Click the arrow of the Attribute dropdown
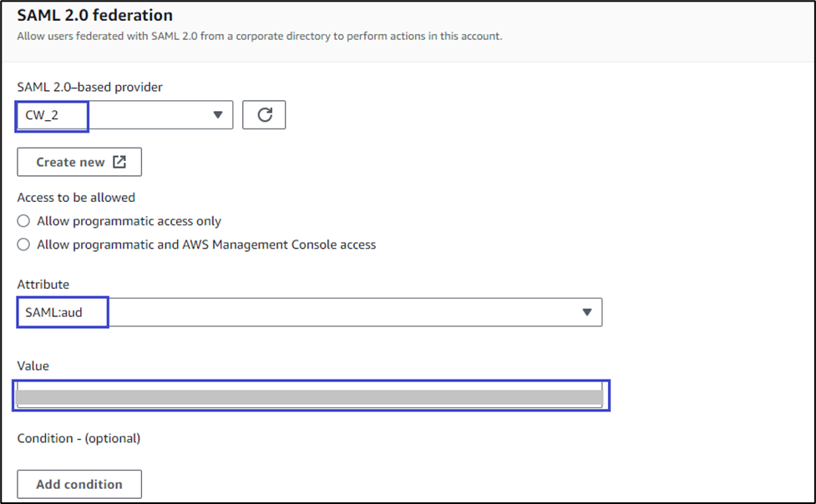This screenshot has width=816, height=504. 586,312
